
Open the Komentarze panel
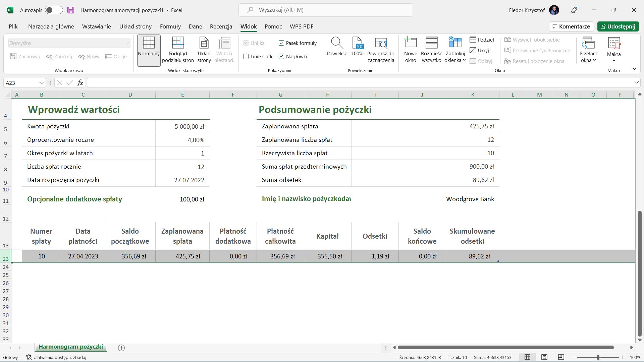(571, 26)
